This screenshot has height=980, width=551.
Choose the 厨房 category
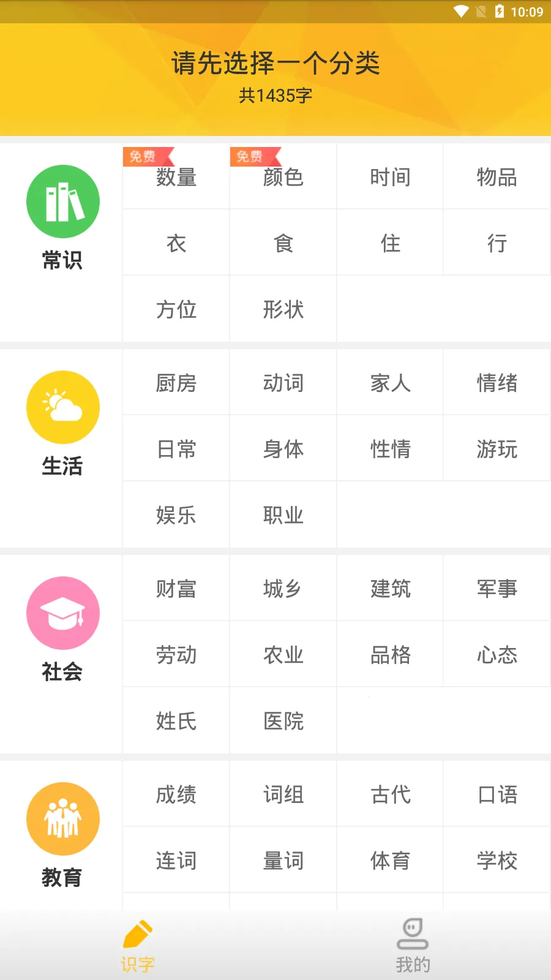[x=176, y=383]
